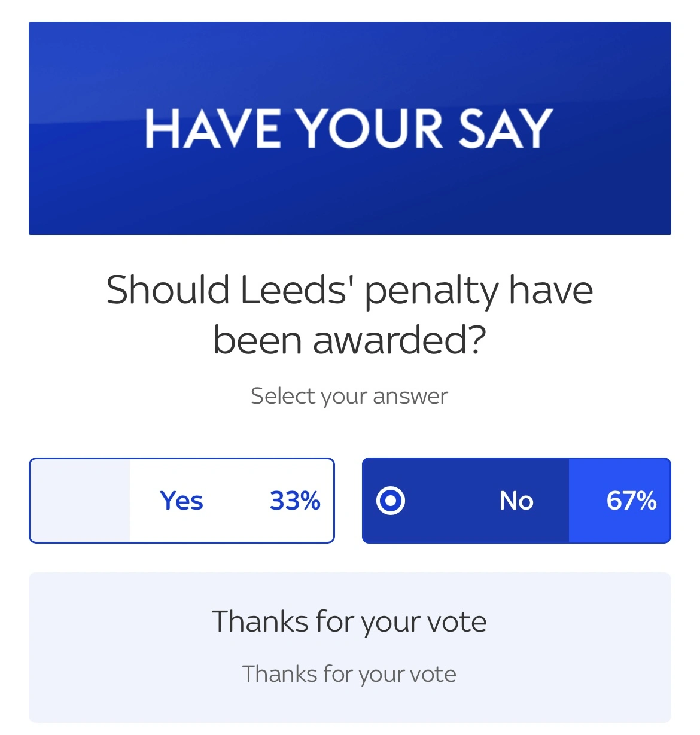Click the 67% result figure
700x735 pixels.
(631, 501)
